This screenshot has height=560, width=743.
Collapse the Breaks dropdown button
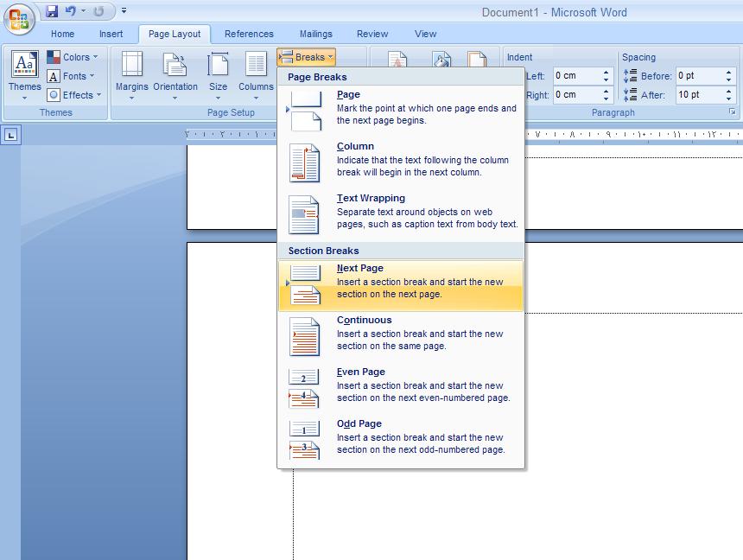pos(306,57)
